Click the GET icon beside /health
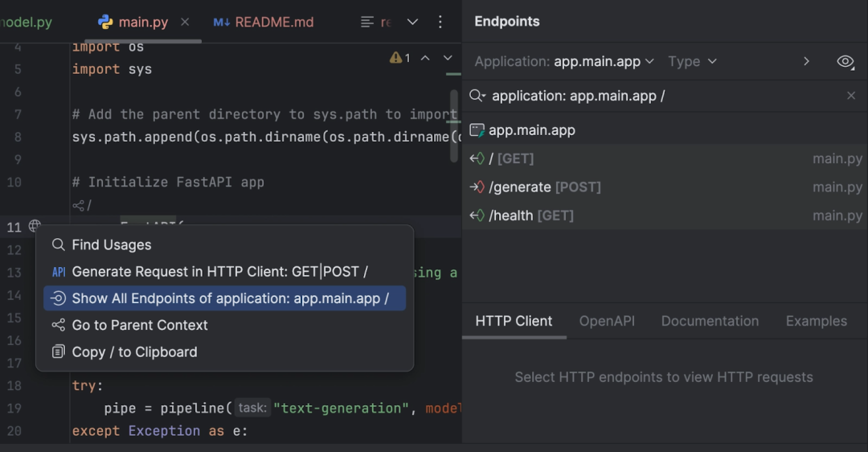Screen dimensions: 868x452 click(477, 216)
